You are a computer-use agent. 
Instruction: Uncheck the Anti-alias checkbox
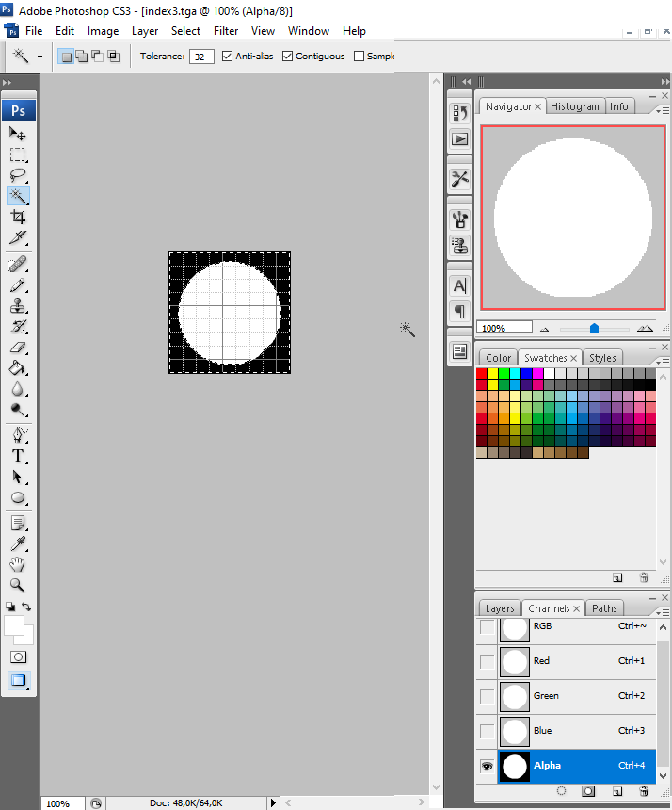(227, 57)
